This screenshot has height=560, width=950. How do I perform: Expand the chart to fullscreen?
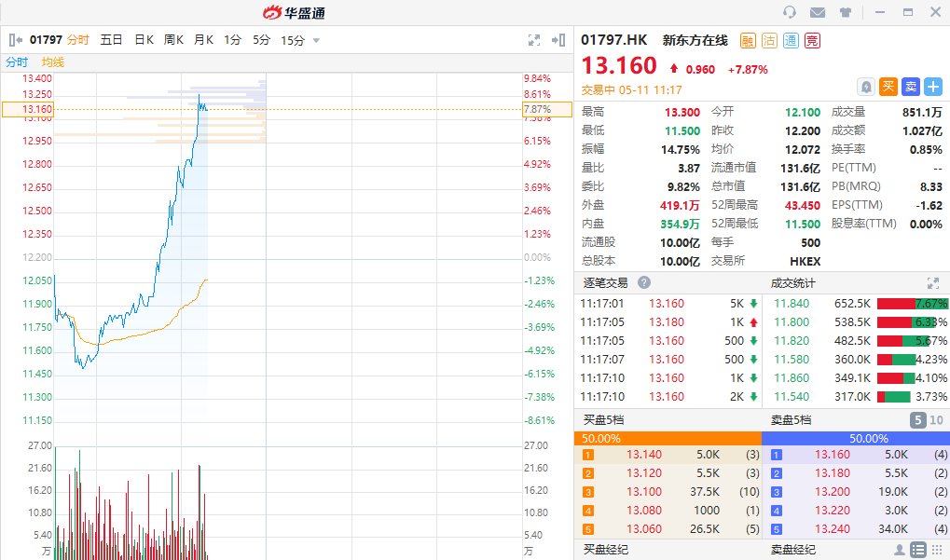534,40
